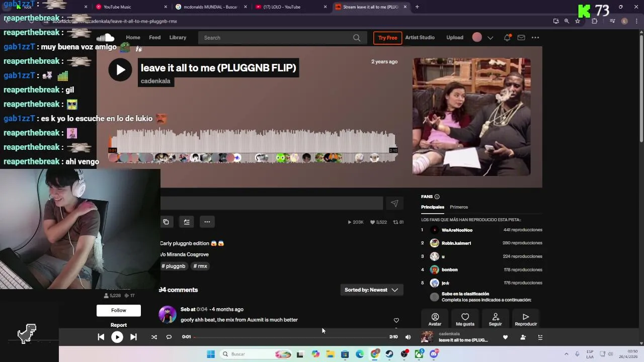Open fan Robin.kaimer1
The image size is (644, 362).
point(456,243)
